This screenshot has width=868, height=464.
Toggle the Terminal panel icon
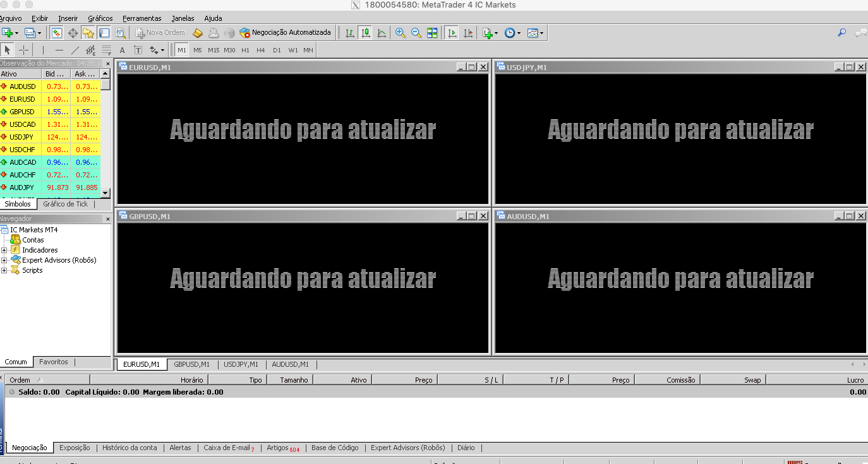pyautogui.click(x=104, y=33)
